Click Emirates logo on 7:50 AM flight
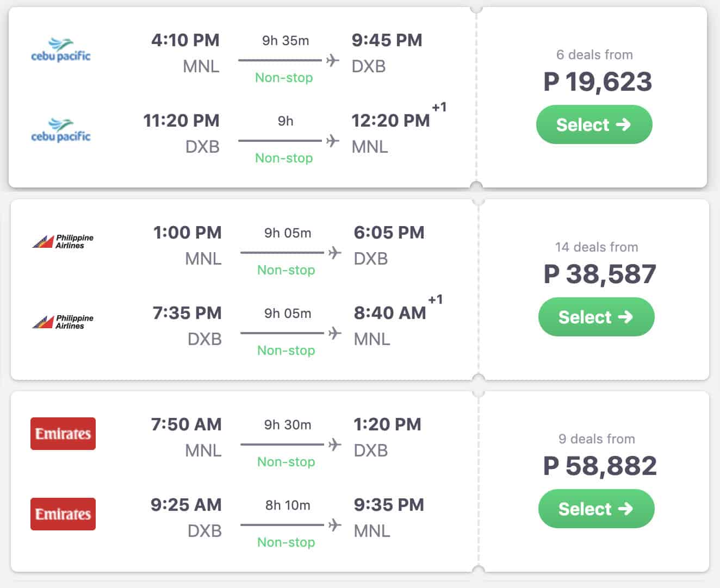 point(63,434)
